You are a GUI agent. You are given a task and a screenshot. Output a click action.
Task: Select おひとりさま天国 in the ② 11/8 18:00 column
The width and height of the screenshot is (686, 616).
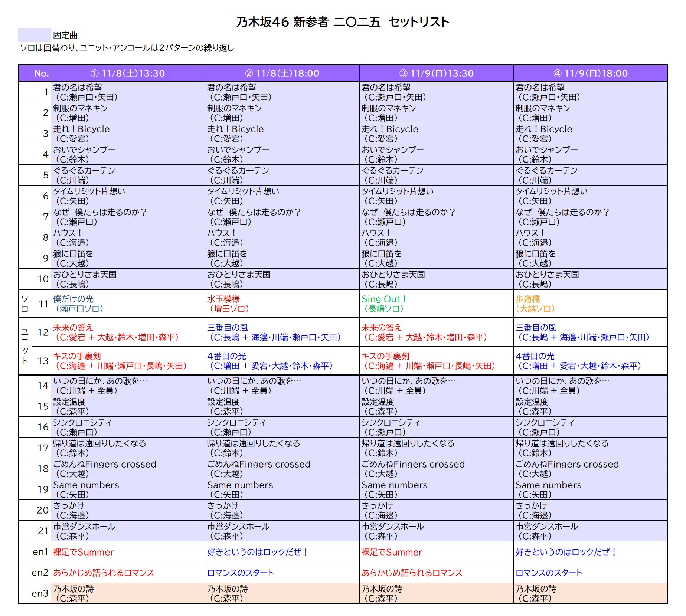tap(282, 279)
